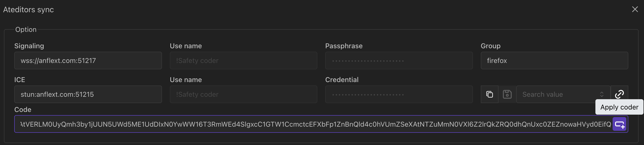This screenshot has width=644, height=145.
Task: Click the ICE field with stun:anflext.com:51215
Action: [88, 94]
